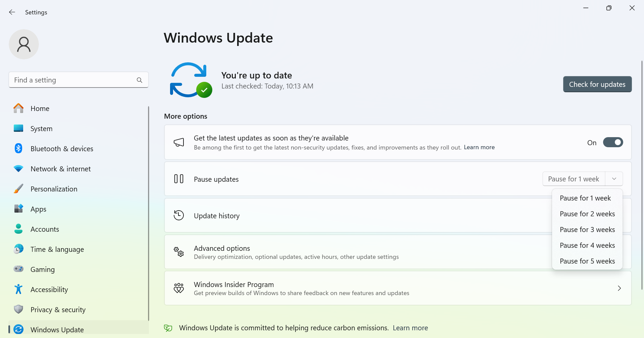Click Check for updates button
The height and width of the screenshot is (338, 644).
coord(597,84)
